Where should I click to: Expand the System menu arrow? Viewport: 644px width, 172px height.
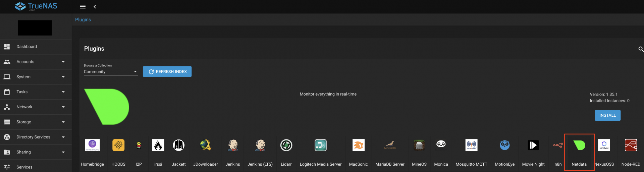(63, 77)
